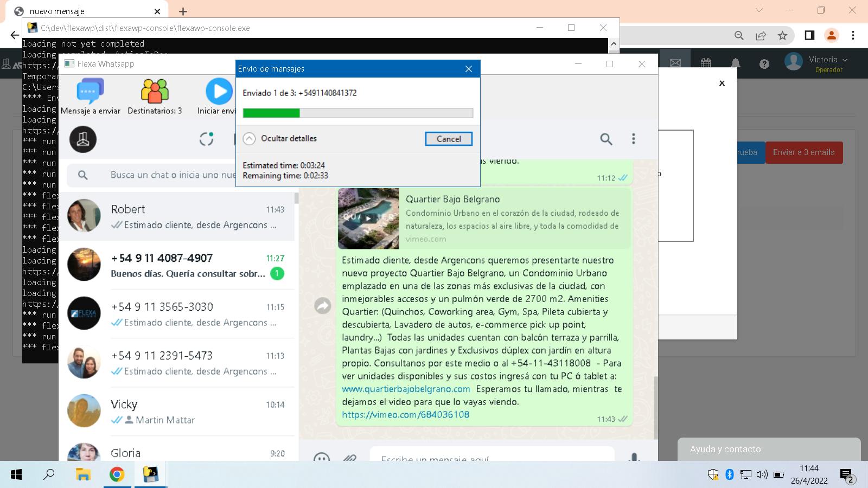Screen dimensions: 868x488
Task: Click the taskbar volume icon
Action: (762, 475)
